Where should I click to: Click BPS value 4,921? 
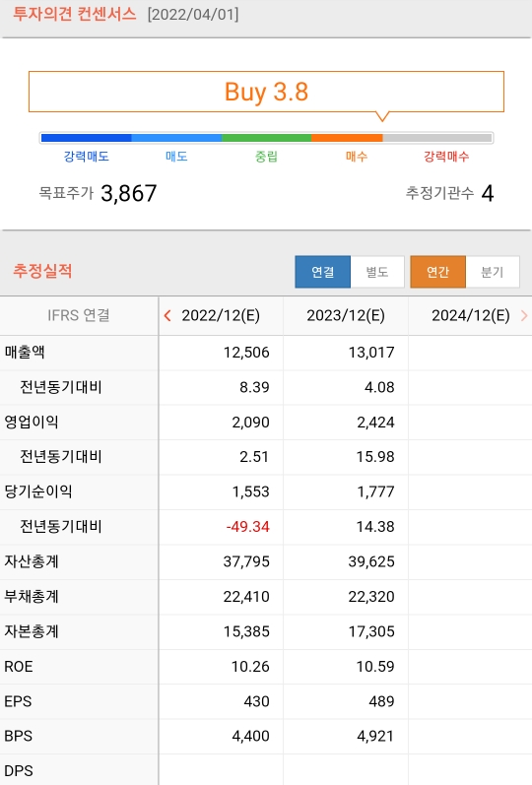[x=375, y=737]
